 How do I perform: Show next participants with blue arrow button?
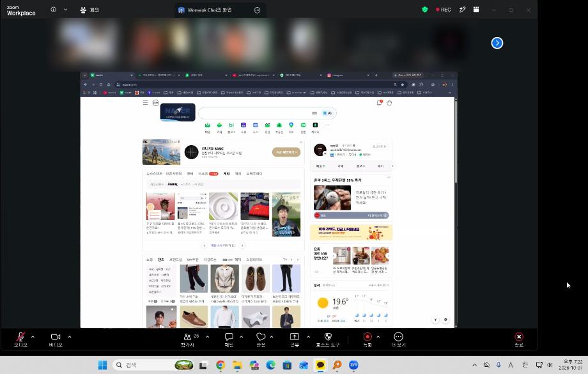pos(497,43)
